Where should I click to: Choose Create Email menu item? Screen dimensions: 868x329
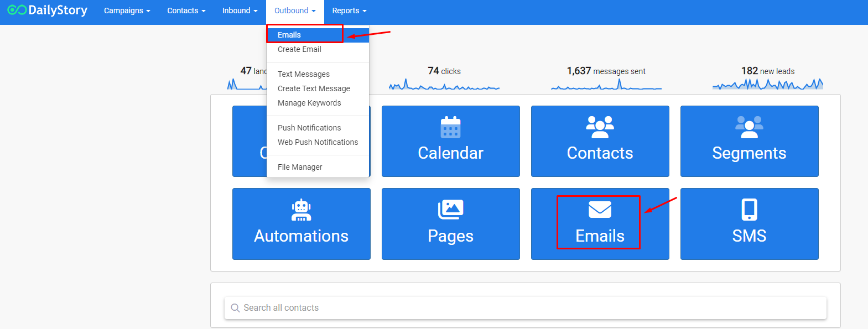(318, 49)
